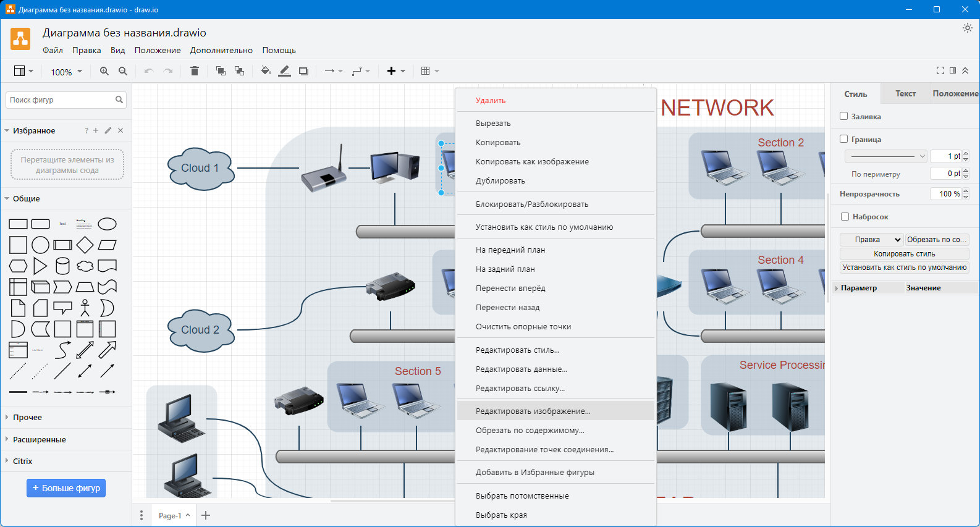Open the Правка dropdown in style panel
Image resolution: width=980 pixels, height=527 pixels.
[872, 240]
